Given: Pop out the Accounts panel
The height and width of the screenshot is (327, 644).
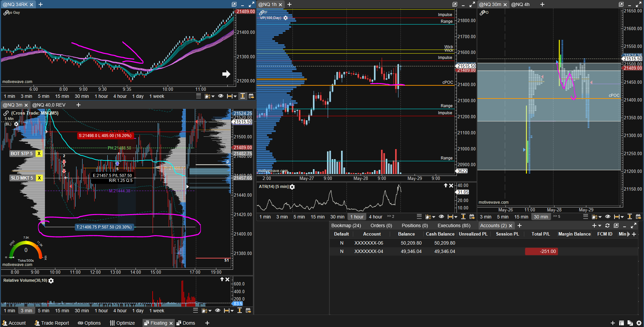Looking at the screenshot, I should point(616,226).
